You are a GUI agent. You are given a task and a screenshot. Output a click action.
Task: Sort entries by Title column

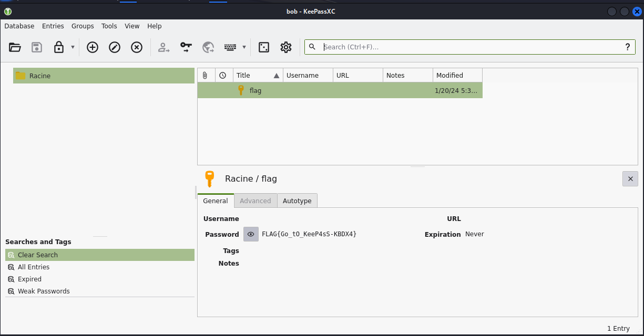point(258,75)
